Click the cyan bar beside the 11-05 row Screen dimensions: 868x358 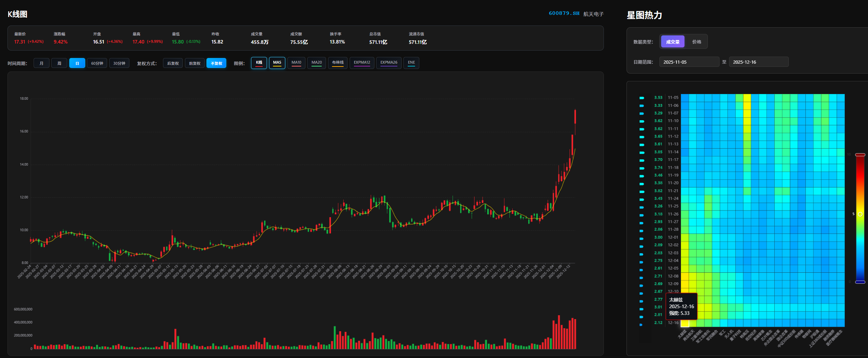pyautogui.click(x=642, y=98)
